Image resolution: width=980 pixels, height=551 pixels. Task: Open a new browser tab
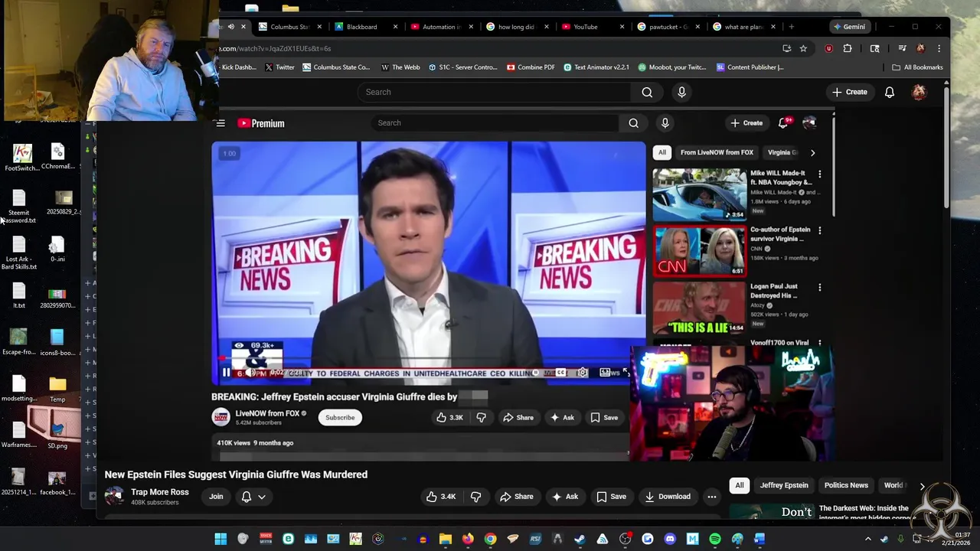[x=792, y=27]
